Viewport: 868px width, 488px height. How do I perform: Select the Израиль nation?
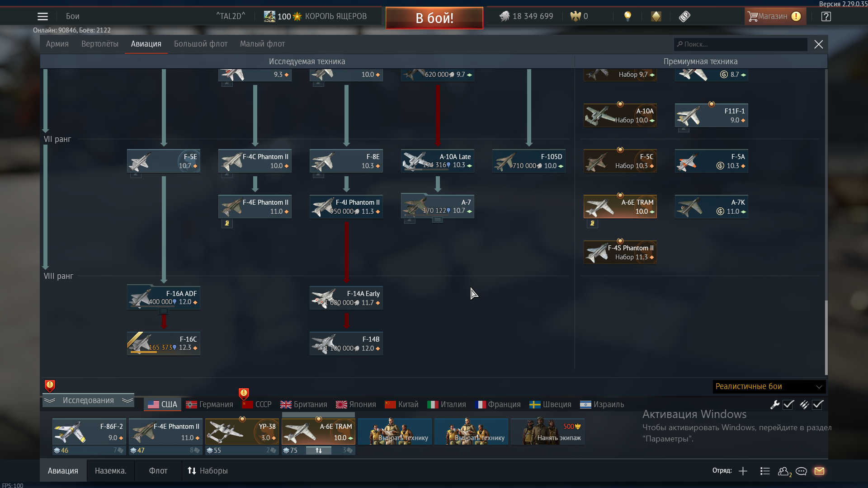click(x=602, y=404)
